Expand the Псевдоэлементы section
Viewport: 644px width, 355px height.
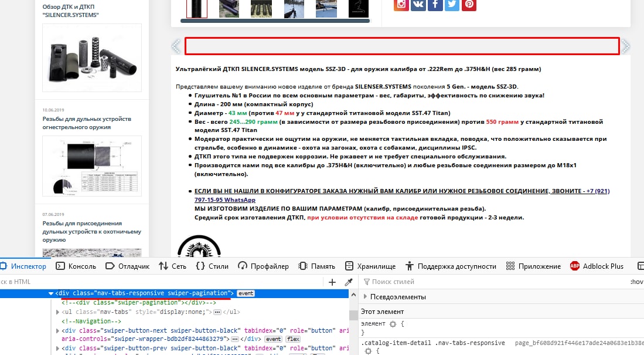365,296
